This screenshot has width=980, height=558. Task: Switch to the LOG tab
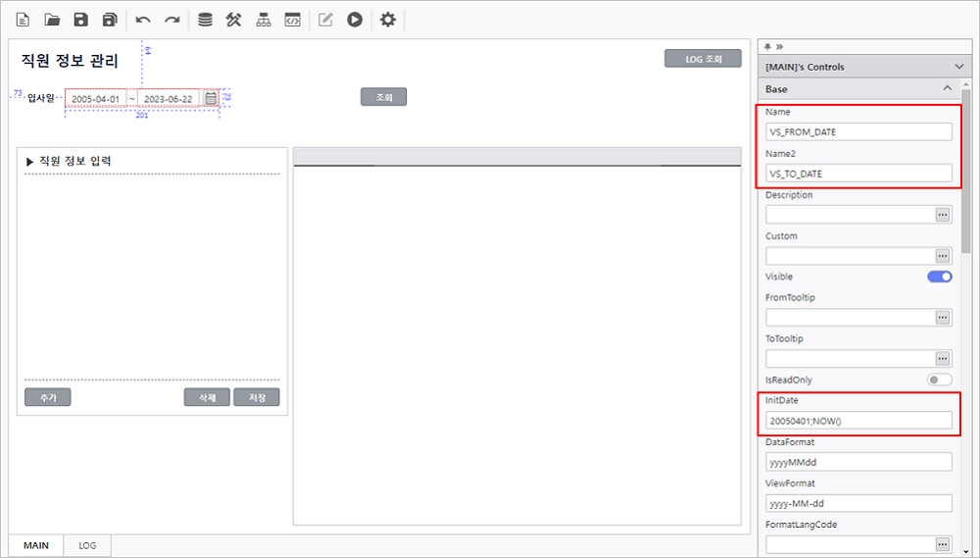pyautogui.click(x=87, y=545)
